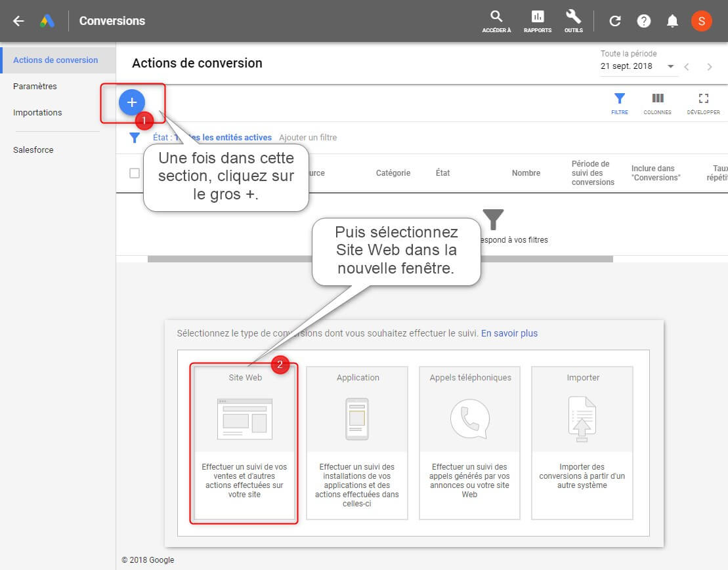The height and width of the screenshot is (570, 728).
Task: Toggle the Filtre funnel in the toolbar
Action: [619, 104]
